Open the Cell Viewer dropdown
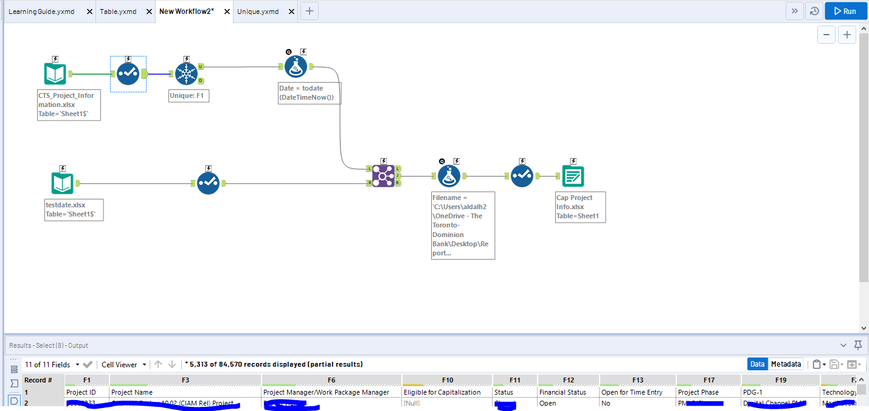 [x=124, y=364]
